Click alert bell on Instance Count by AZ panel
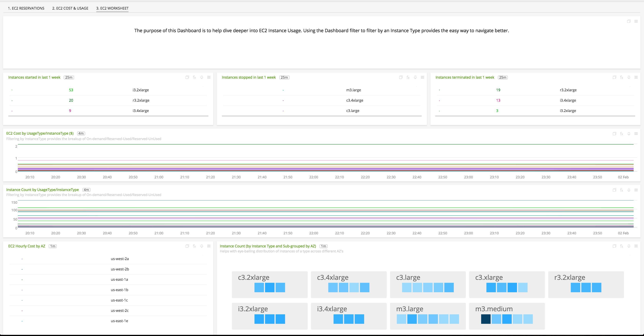 pos(629,246)
